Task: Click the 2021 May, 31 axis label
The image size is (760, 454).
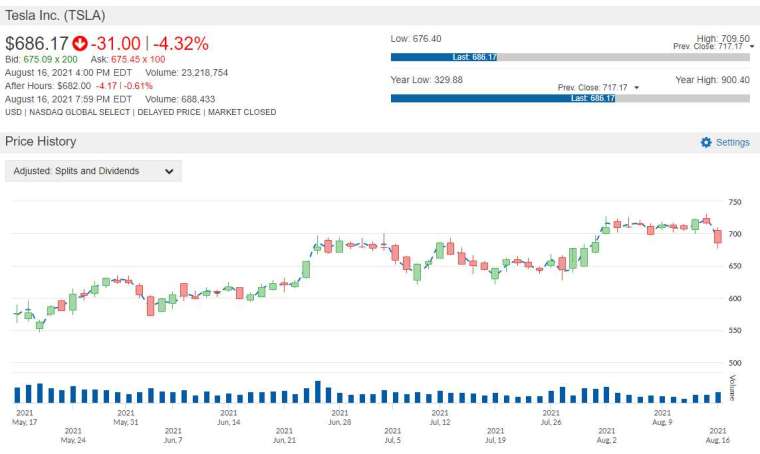Action: [x=126, y=418]
